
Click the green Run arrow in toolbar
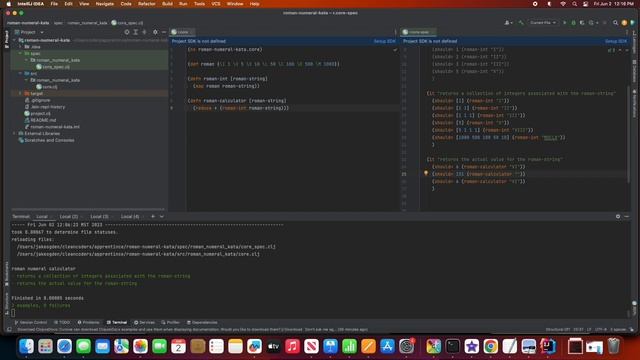click(x=565, y=23)
